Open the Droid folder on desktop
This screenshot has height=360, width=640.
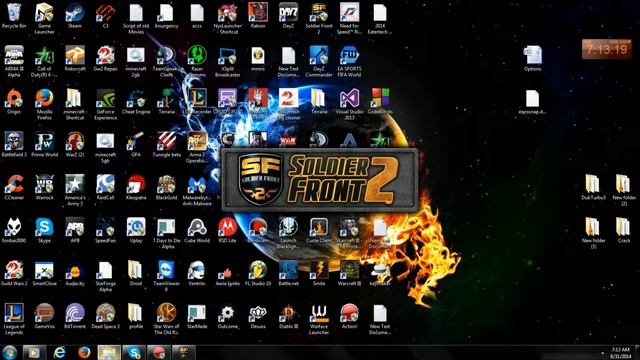[x=136, y=273]
